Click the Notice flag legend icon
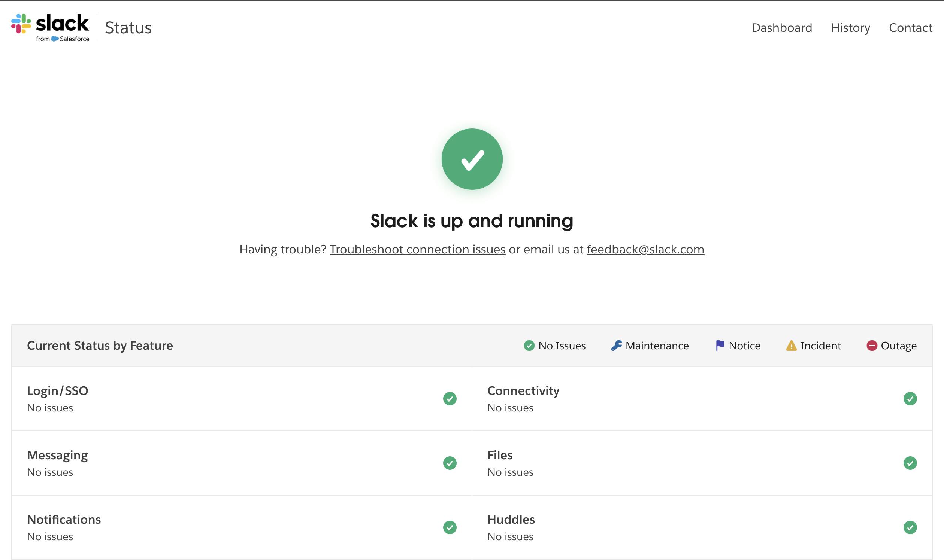Viewport: 944px width, 560px height. pos(720,346)
